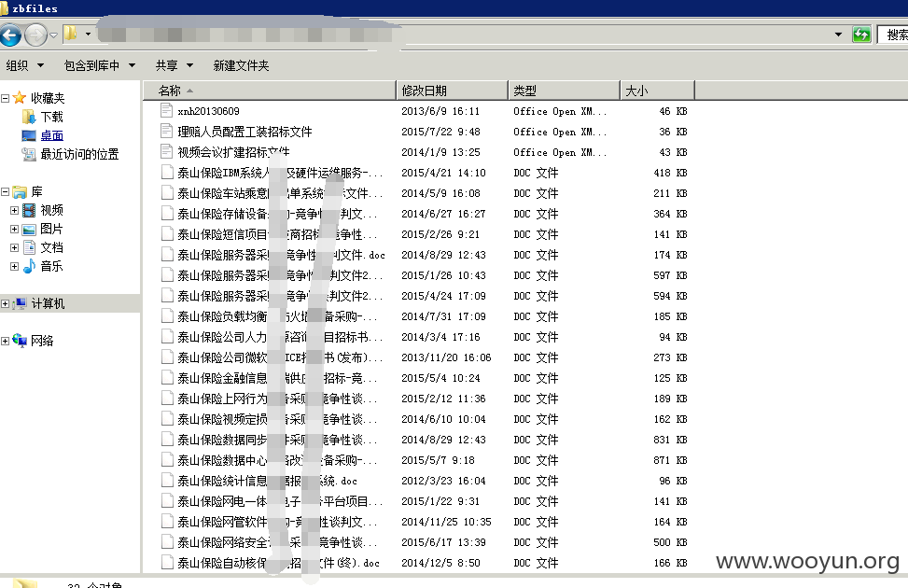Click icon of 泰山保险IBM系统 file
908x588 pixels.
(167, 173)
